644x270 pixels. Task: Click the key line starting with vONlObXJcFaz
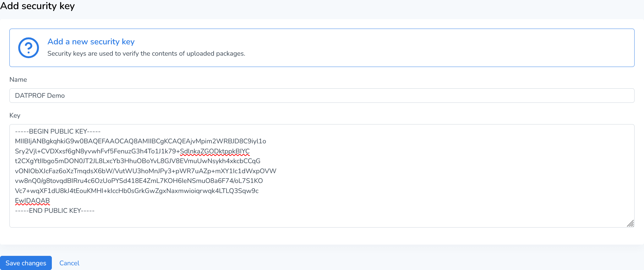click(x=145, y=171)
